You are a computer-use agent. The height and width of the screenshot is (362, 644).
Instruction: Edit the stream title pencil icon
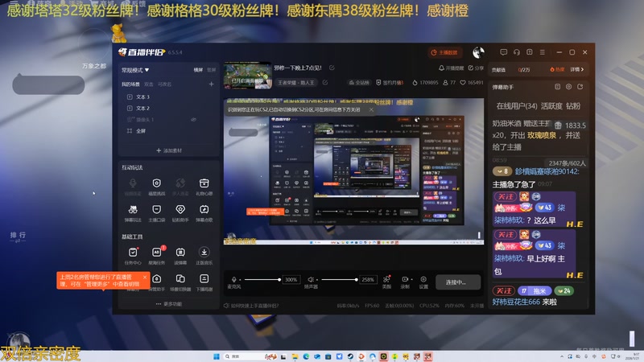pyautogui.click(x=332, y=68)
